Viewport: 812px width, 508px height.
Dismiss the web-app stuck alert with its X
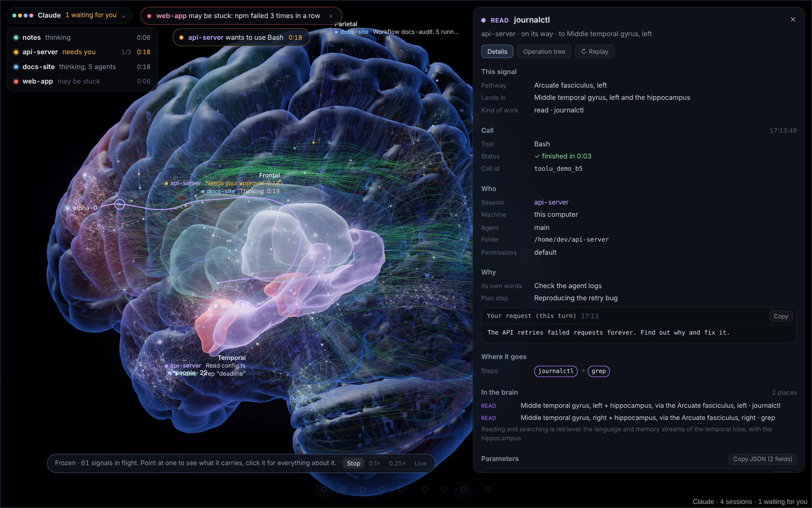pyautogui.click(x=331, y=16)
